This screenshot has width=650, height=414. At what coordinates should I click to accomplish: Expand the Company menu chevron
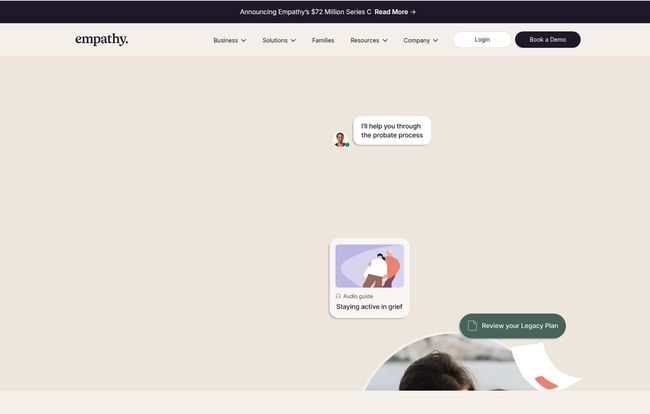[435, 41]
